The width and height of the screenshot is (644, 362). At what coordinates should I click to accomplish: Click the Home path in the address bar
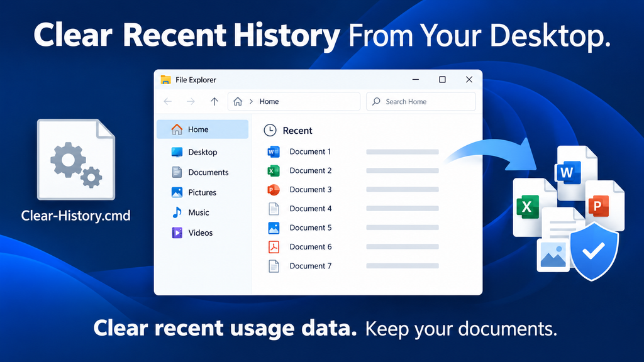269,101
